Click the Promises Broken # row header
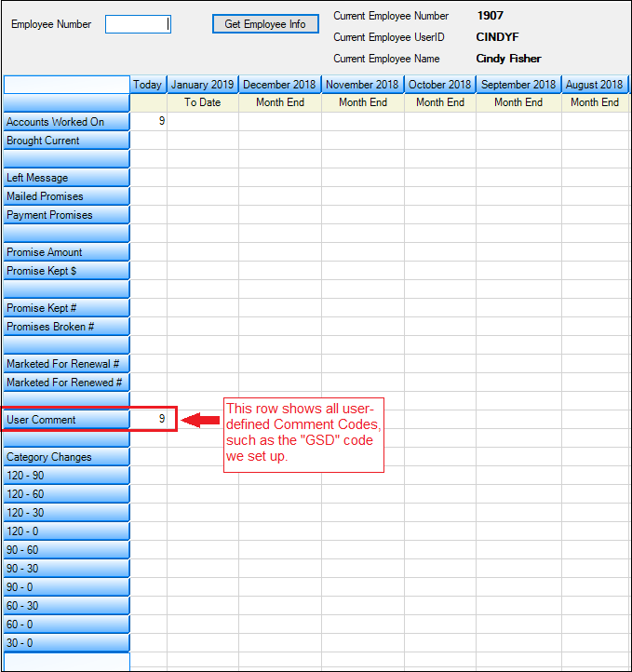The width and height of the screenshot is (632, 672). [66, 327]
